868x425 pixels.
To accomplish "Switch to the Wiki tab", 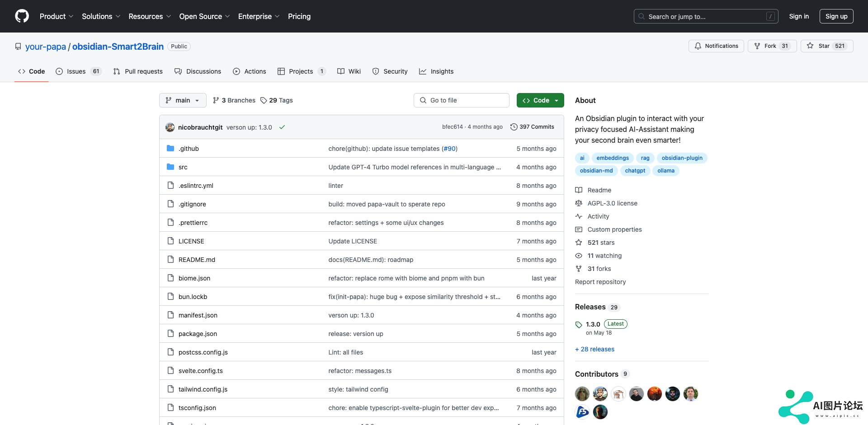I will click(349, 71).
